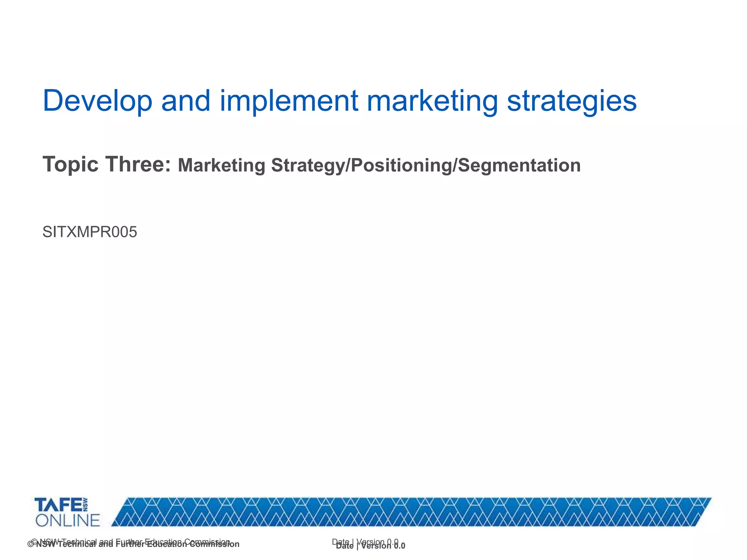Click the SITXMPR005 unit code
Viewport: 747px width, 560px height.
point(90,232)
